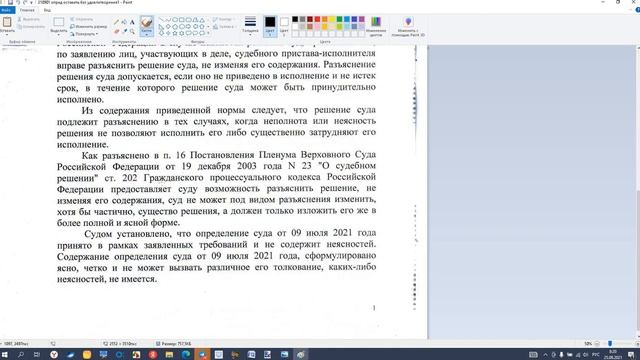Choose the red palette swatch
Image resolution: width=640 pixels, height=360 pixels.
pos(317,19)
